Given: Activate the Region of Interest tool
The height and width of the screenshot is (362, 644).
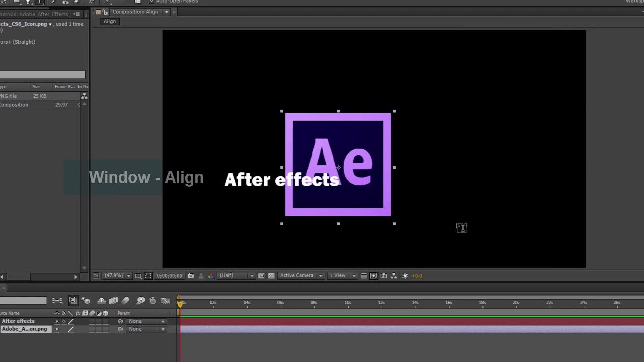Looking at the screenshot, I should point(149,275).
